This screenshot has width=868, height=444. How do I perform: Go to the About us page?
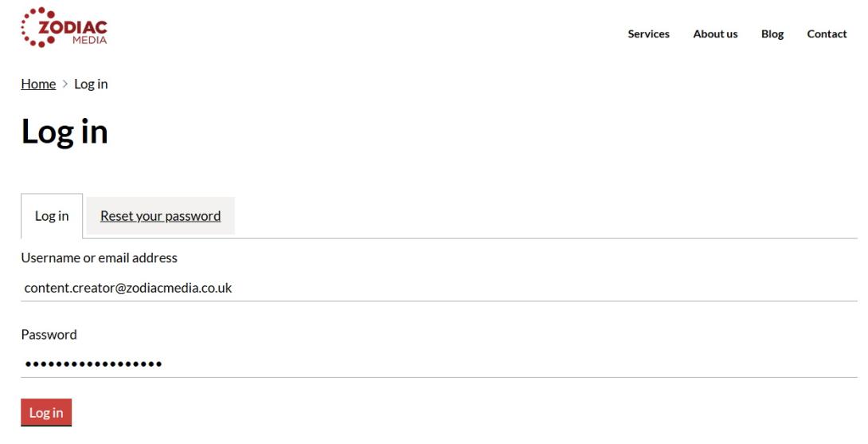(x=715, y=34)
